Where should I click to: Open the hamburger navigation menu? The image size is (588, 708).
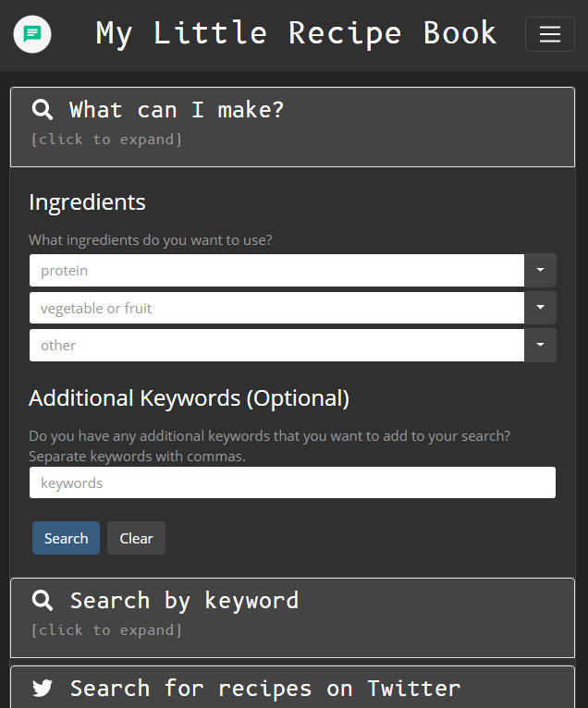click(549, 34)
